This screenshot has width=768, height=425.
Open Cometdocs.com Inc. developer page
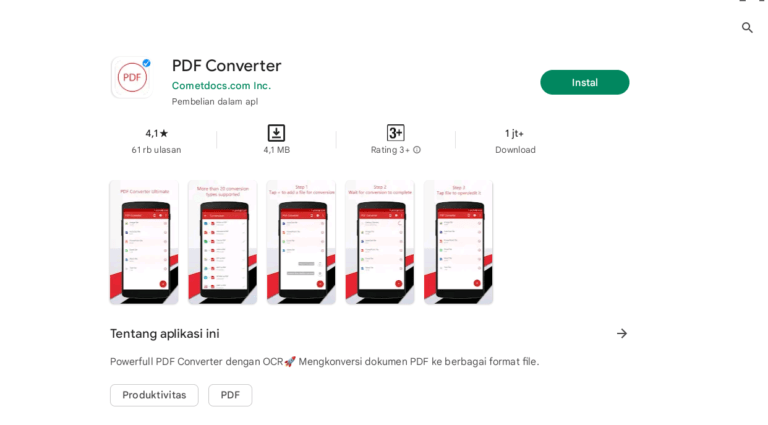[x=221, y=86]
